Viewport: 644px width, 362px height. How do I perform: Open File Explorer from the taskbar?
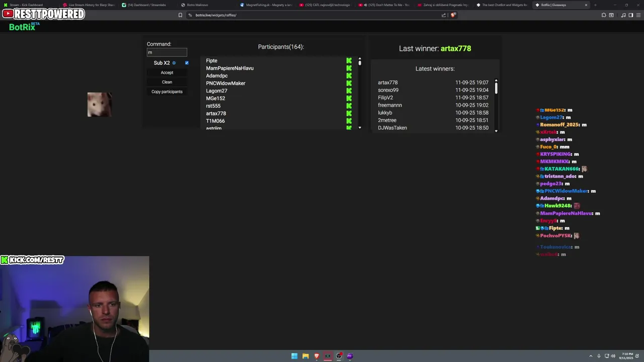(305, 356)
